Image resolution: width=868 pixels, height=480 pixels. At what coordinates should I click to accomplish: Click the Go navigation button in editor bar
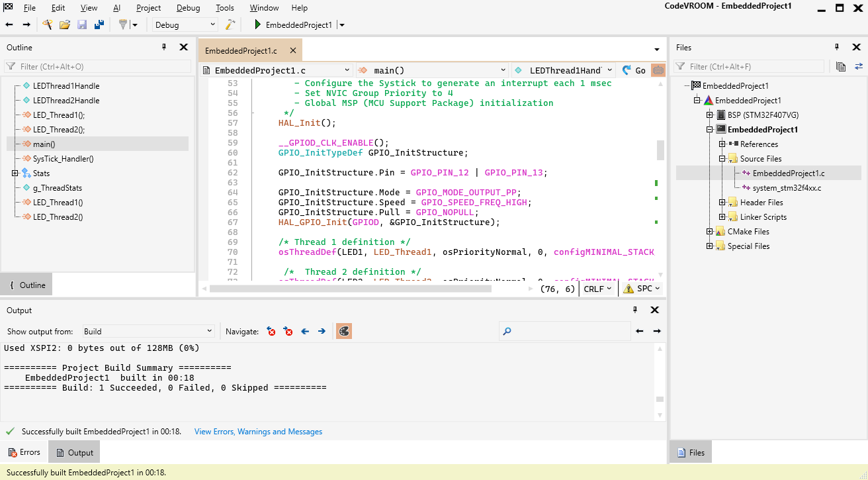pos(634,70)
